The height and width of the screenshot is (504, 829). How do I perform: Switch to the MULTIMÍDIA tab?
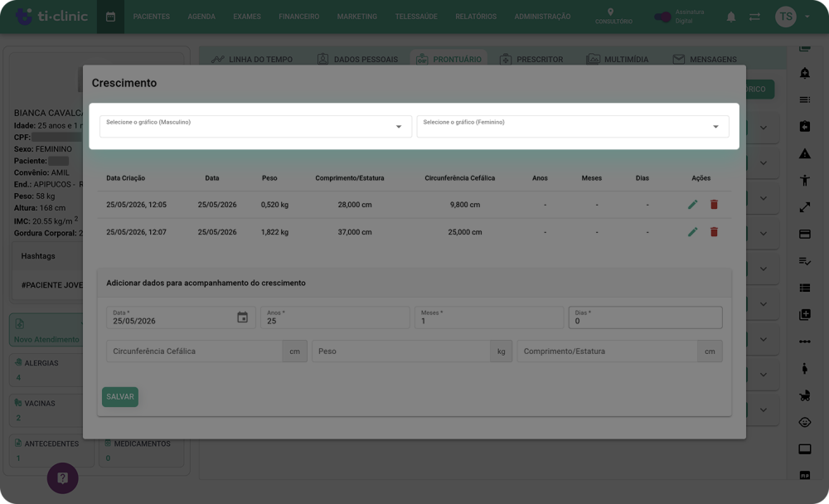tap(618, 59)
